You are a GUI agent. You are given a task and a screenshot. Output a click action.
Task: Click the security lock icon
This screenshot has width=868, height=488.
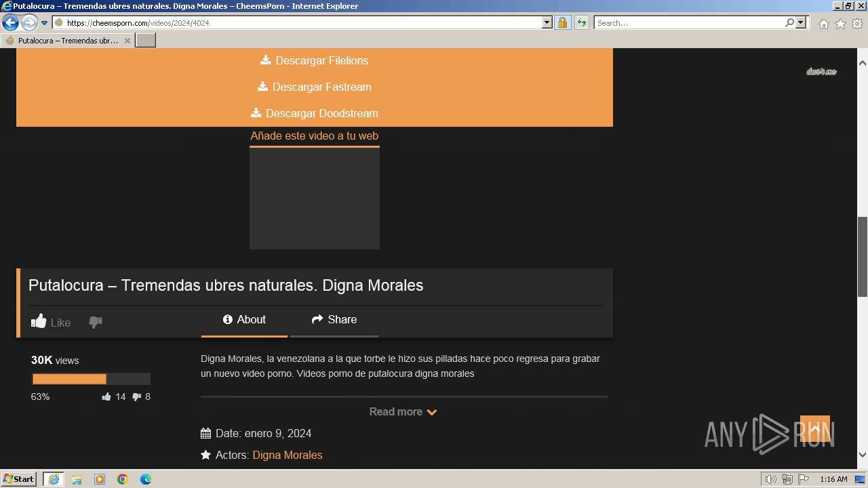point(562,22)
